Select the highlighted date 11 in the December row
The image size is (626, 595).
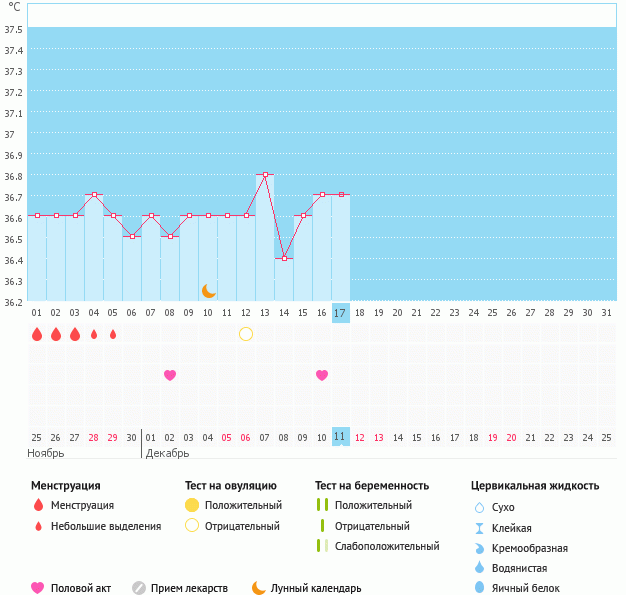pyautogui.click(x=340, y=437)
